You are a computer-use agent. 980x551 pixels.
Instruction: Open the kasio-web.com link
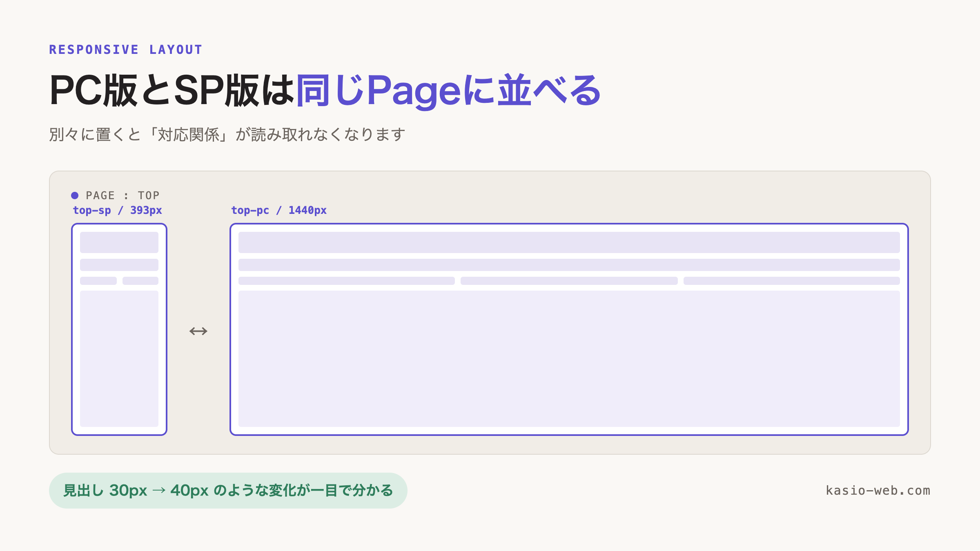tap(878, 491)
